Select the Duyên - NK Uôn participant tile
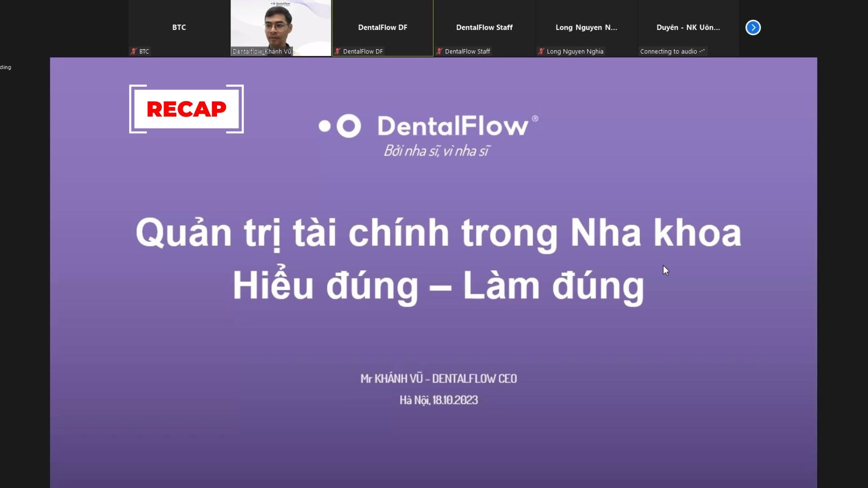Viewport: 868px width, 488px height. (x=688, y=28)
